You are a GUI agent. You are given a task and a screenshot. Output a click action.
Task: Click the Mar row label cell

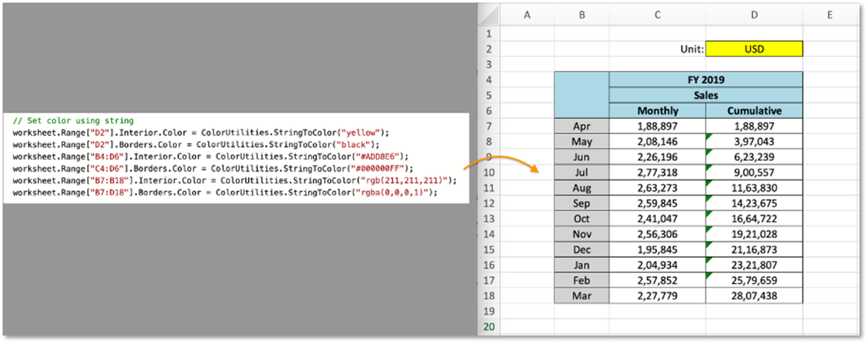point(581,296)
